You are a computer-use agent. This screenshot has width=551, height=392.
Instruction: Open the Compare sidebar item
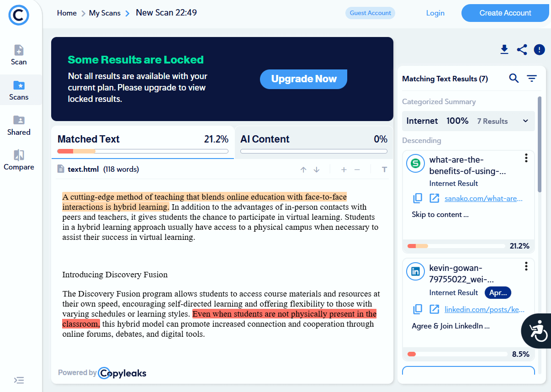click(x=19, y=160)
